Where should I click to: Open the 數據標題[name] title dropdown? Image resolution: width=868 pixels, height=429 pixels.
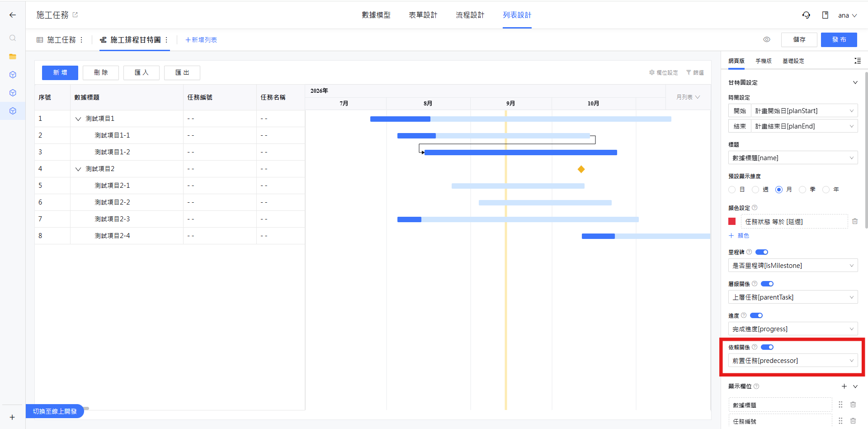793,158
